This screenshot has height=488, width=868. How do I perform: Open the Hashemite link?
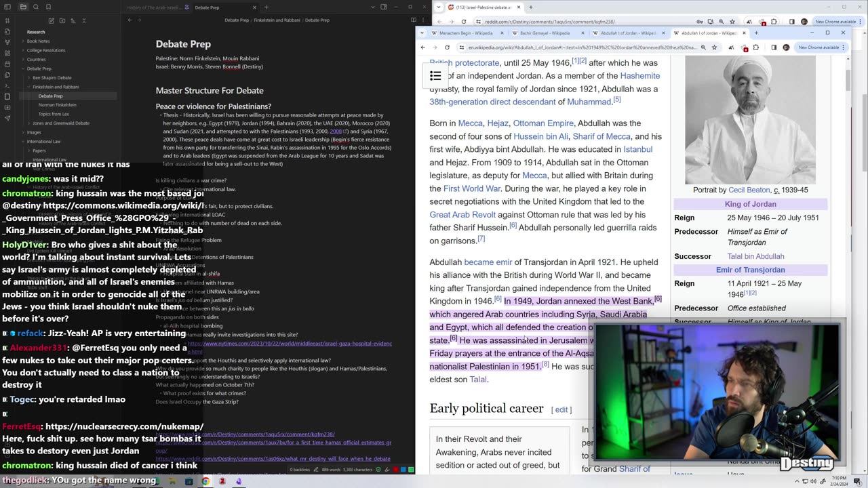(639, 76)
